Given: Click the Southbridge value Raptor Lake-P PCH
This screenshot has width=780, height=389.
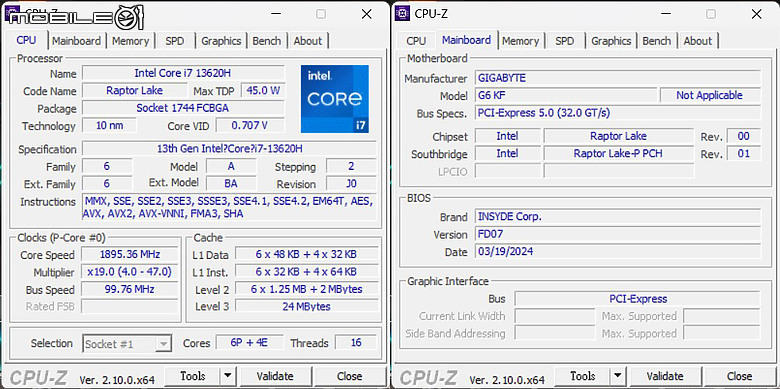Looking at the screenshot, I should point(618,154).
